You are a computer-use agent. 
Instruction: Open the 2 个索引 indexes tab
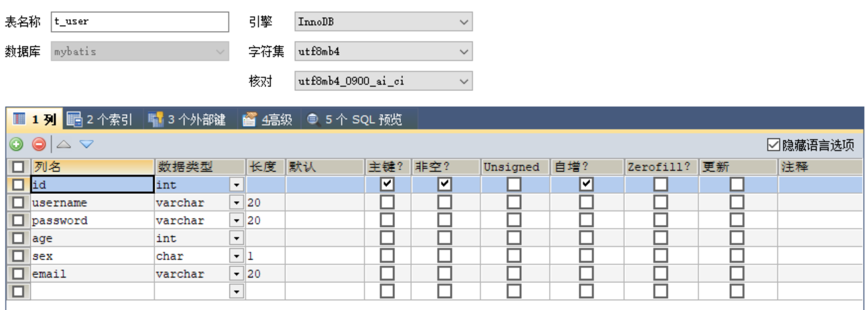point(100,119)
